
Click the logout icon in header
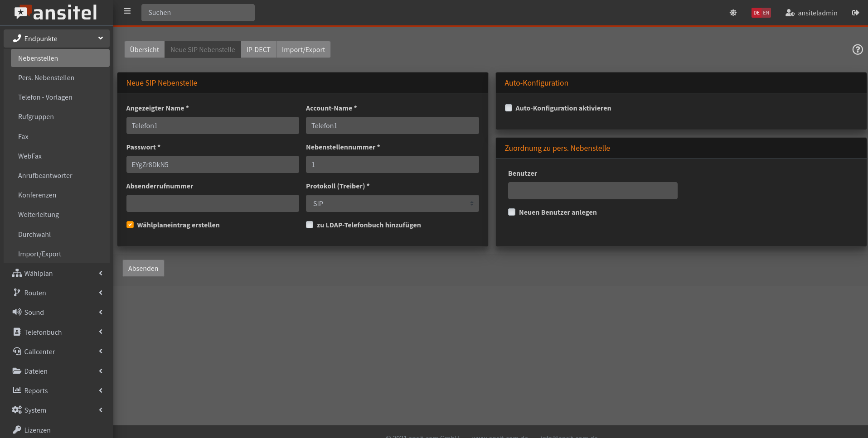(x=855, y=13)
